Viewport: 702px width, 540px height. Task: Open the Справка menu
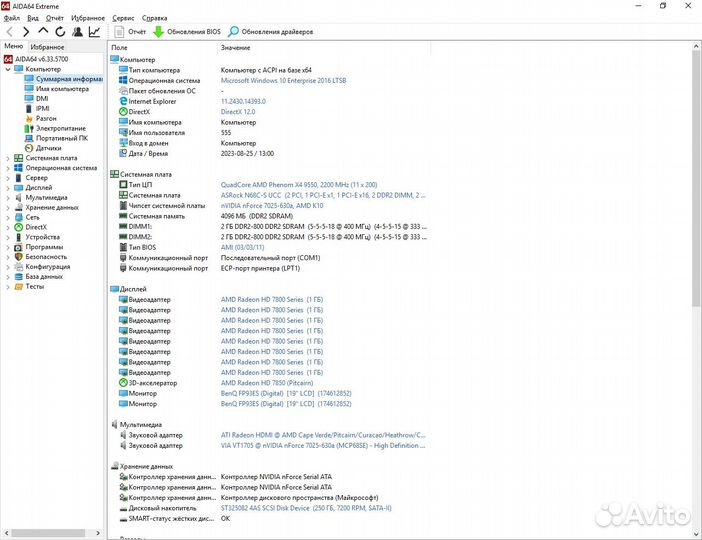pos(154,18)
